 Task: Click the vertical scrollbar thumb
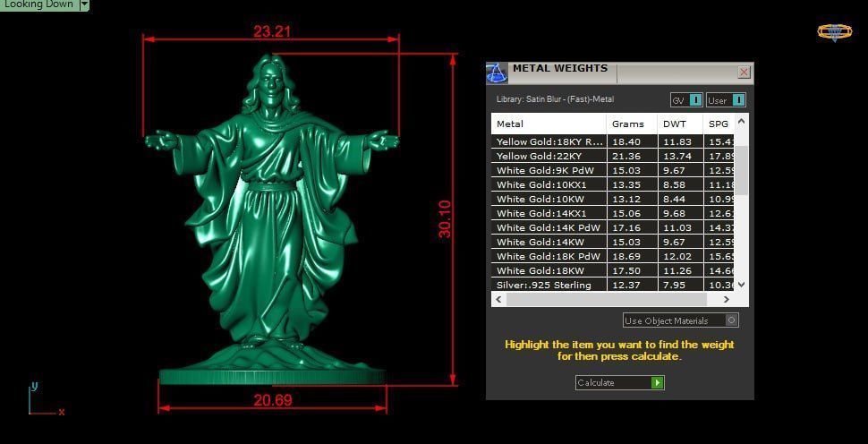point(742,170)
